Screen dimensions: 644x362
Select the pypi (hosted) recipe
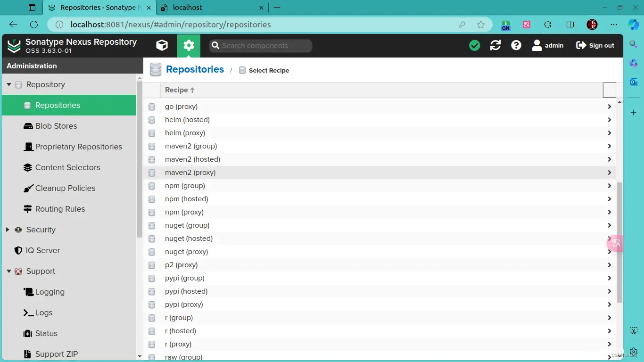click(380, 291)
